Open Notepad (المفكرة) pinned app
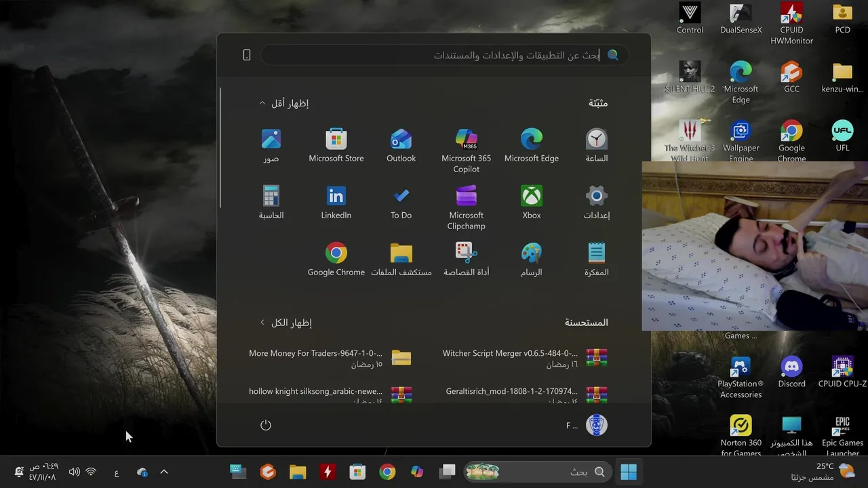This screenshot has height=488, width=868. coord(597,260)
